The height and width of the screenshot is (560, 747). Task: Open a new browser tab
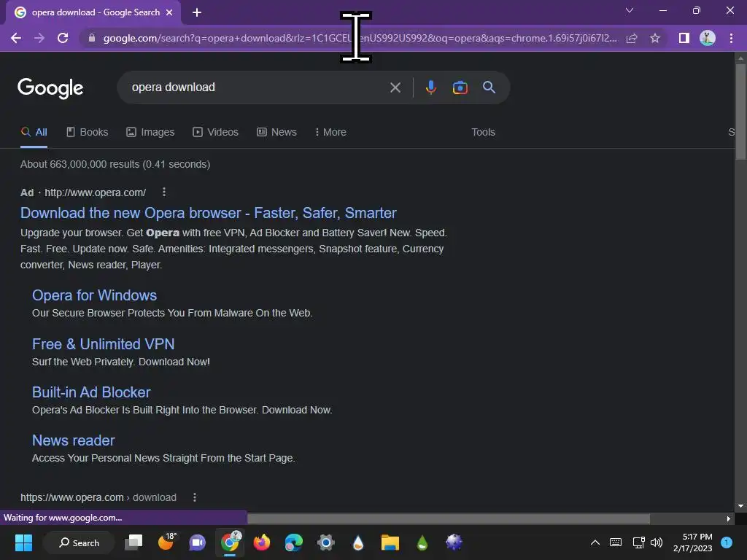click(197, 13)
